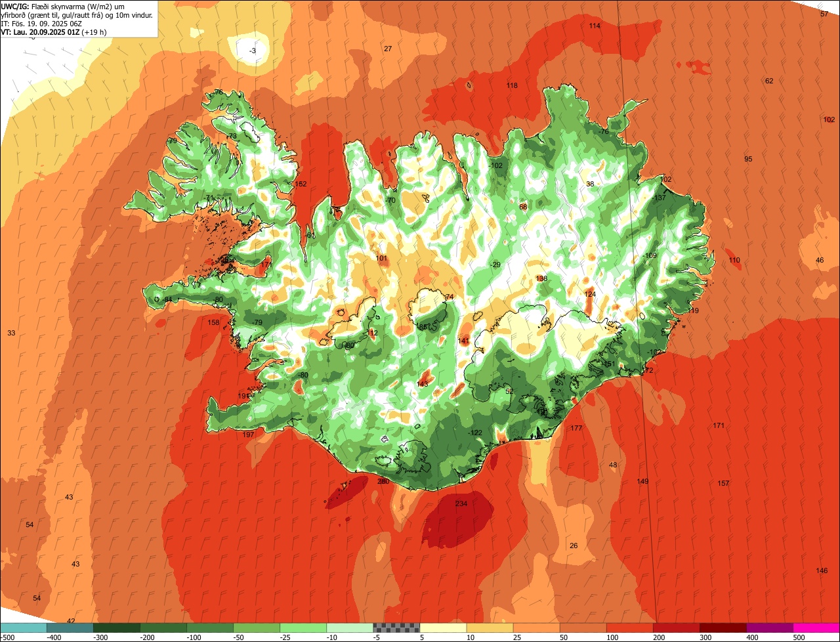The image size is (840, 642).
Task: Click the map value '57'
Action: click(x=824, y=13)
